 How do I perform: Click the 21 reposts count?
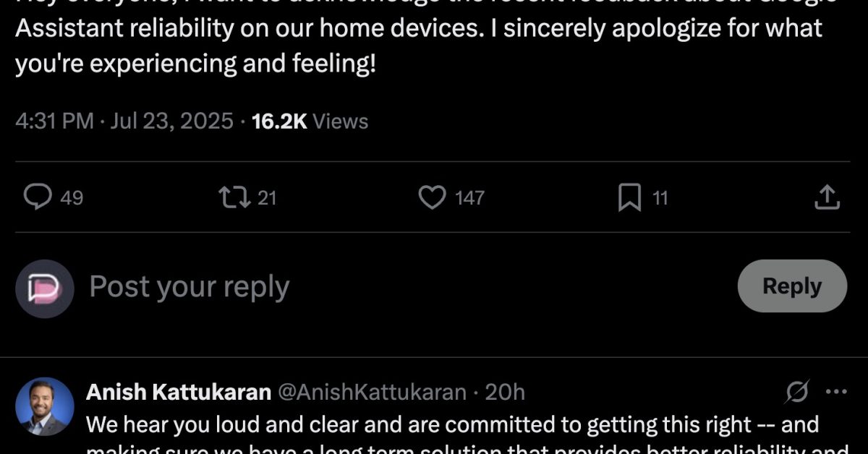267,197
